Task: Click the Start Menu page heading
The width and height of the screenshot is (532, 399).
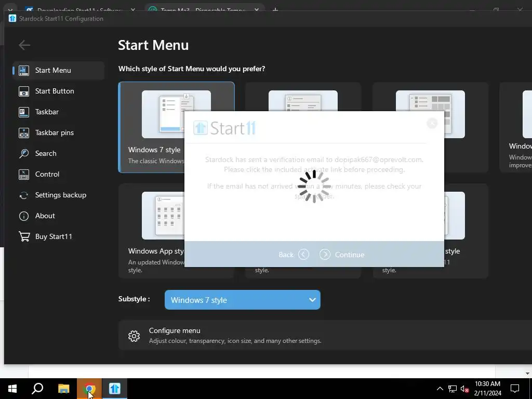Action: tap(153, 45)
